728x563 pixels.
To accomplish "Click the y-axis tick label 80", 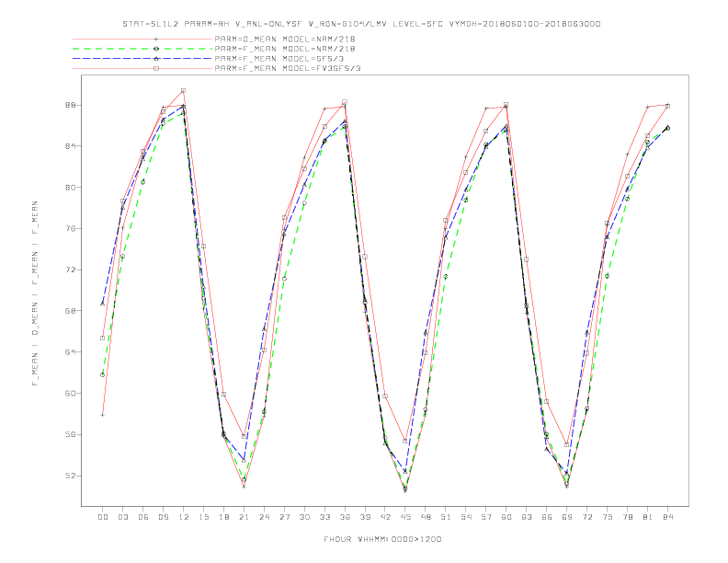I will click(x=70, y=187).
